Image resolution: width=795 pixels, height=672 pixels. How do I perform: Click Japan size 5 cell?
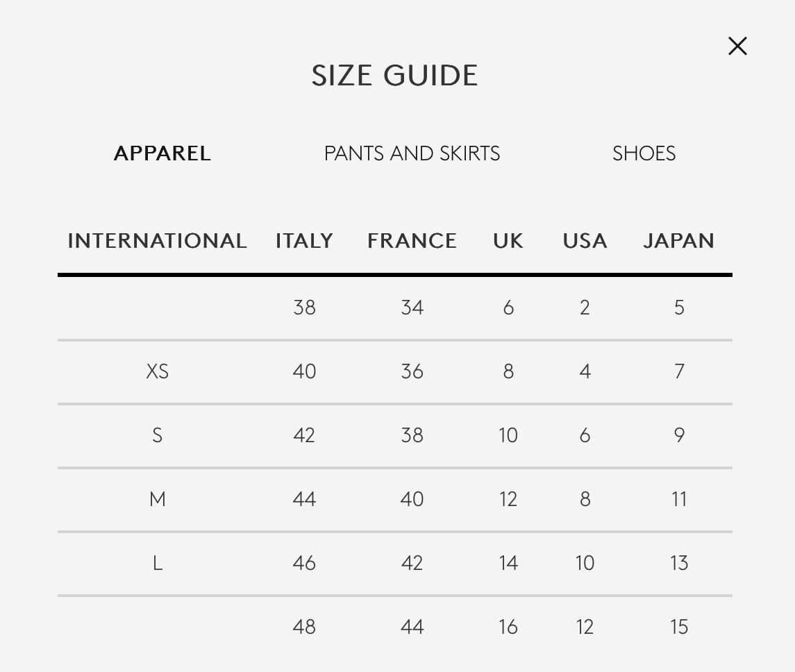pyautogui.click(x=679, y=308)
